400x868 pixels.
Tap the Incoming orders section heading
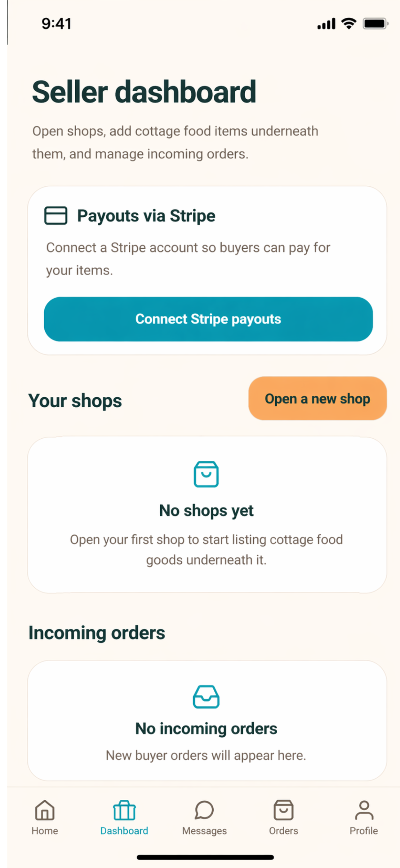pyautogui.click(x=97, y=632)
